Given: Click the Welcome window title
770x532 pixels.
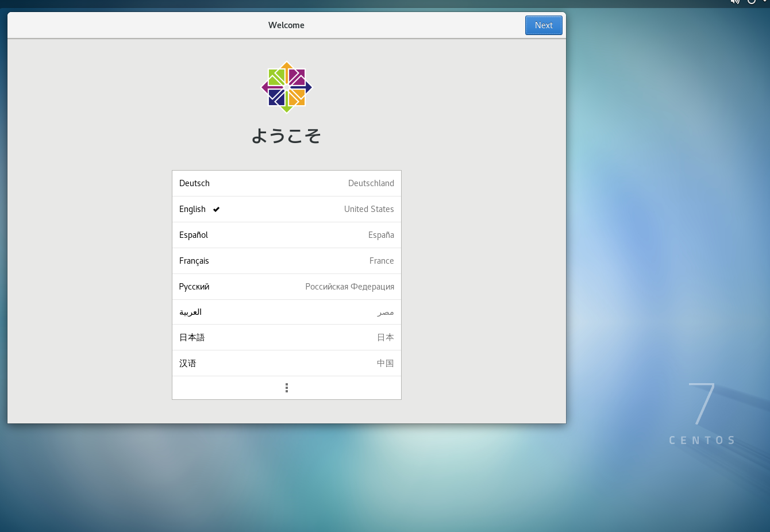Looking at the screenshot, I should point(286,25).
